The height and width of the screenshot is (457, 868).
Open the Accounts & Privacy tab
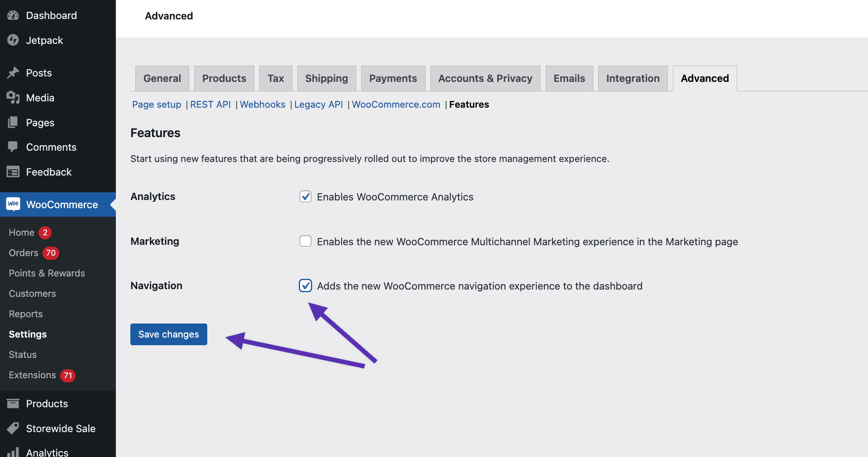point(485,78)
